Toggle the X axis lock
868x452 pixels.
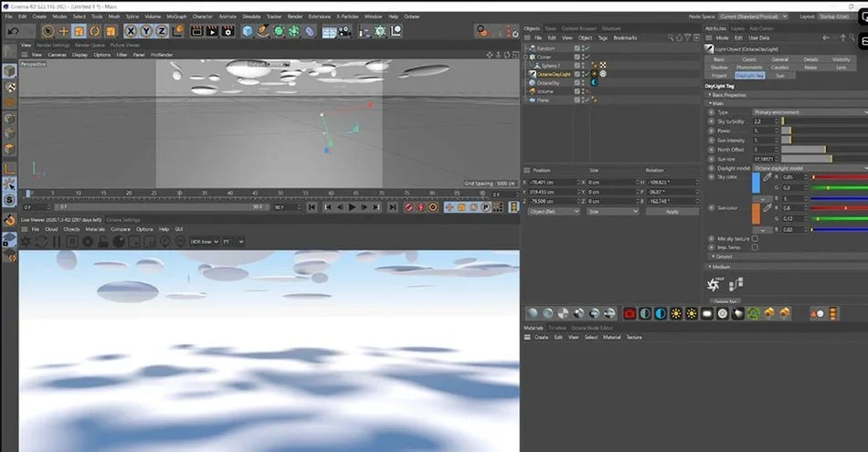point(131,32)
